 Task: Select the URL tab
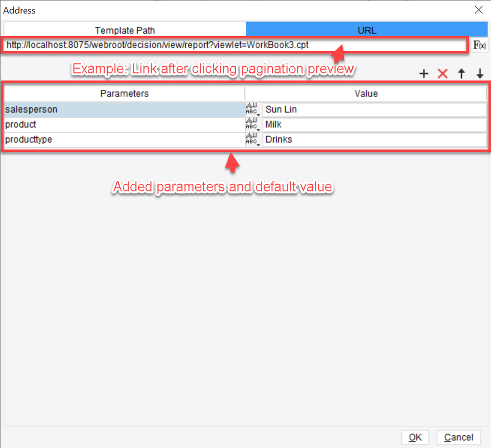click(367, 29)
